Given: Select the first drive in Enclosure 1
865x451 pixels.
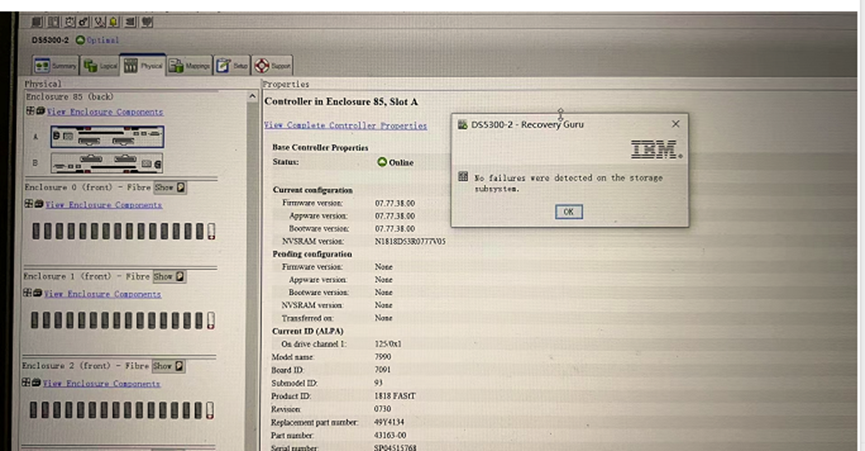Looking at the screenshot, I should coord(36,321).
